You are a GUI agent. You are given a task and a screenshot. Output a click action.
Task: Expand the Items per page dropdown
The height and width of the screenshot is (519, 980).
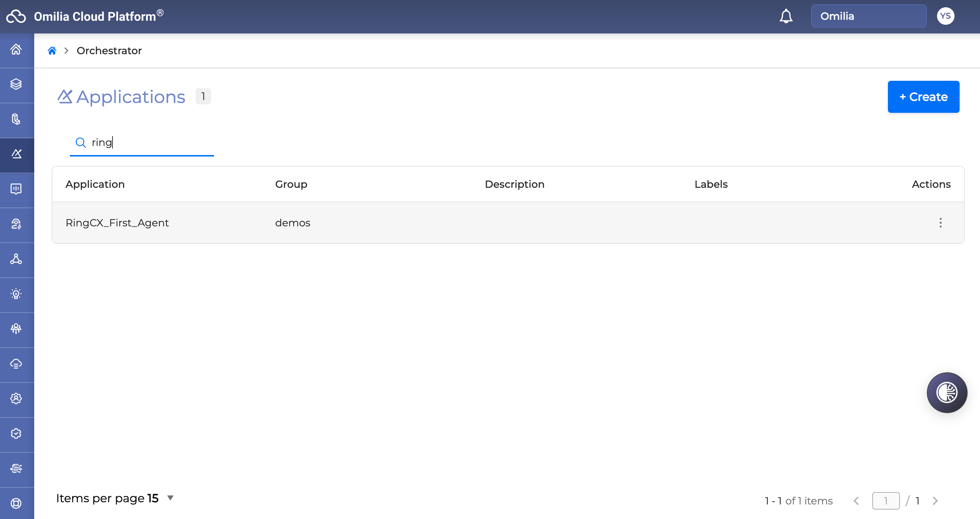point(170,498)
